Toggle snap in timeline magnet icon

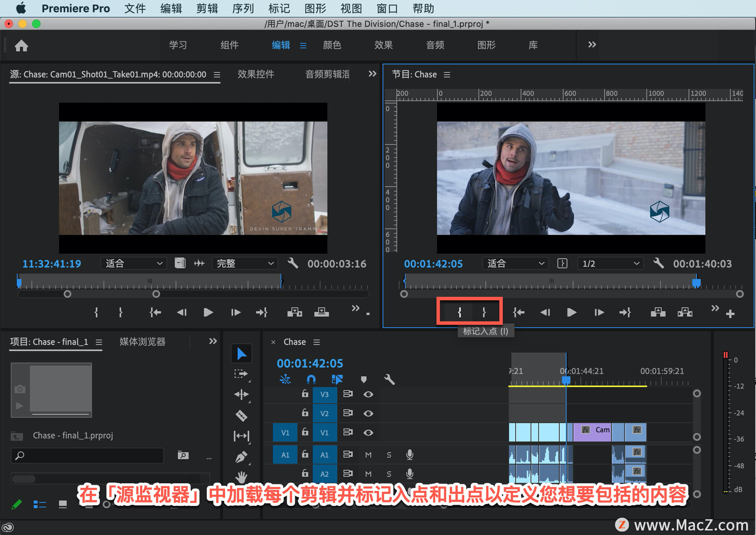tap(311, 379)
